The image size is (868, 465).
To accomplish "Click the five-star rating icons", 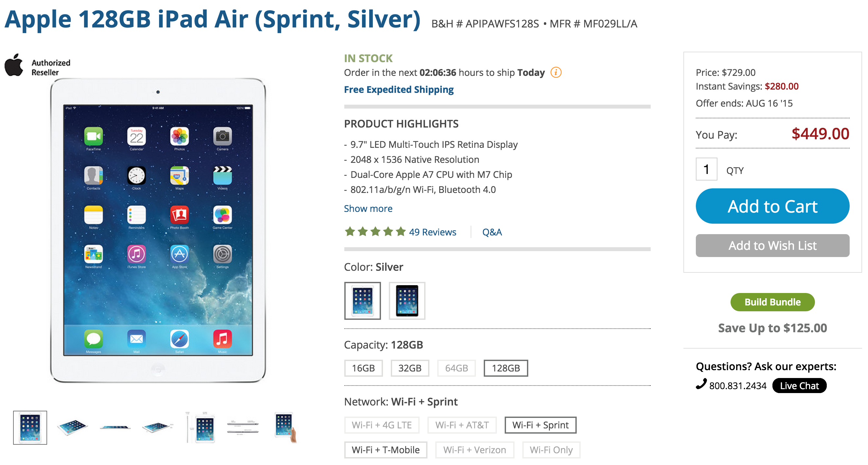I will pos(375,232).
